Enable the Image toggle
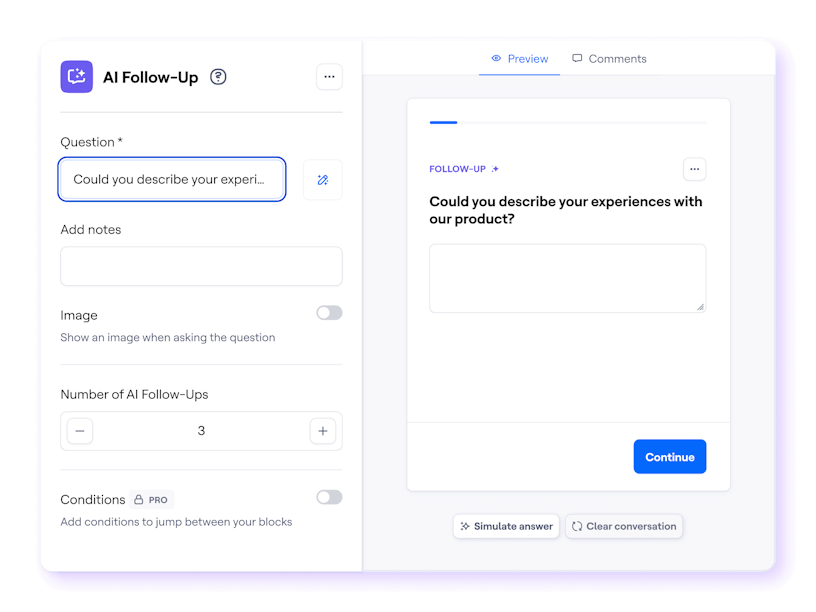The width and height of the screenshot is (816, 612). coord(329,313)
